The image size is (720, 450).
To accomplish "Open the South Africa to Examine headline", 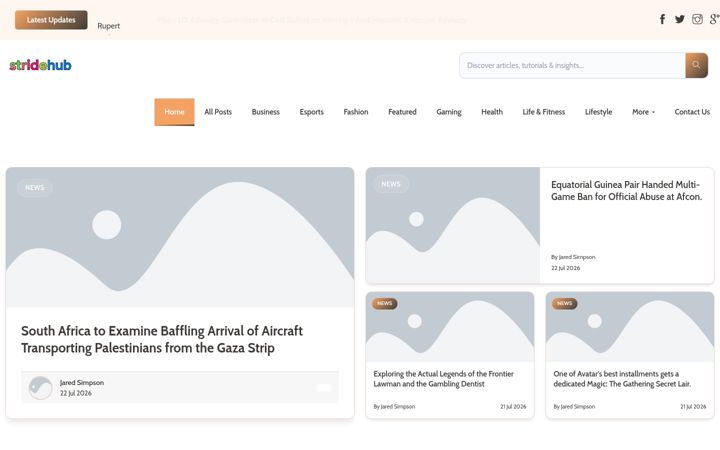I will pos(162,339).
